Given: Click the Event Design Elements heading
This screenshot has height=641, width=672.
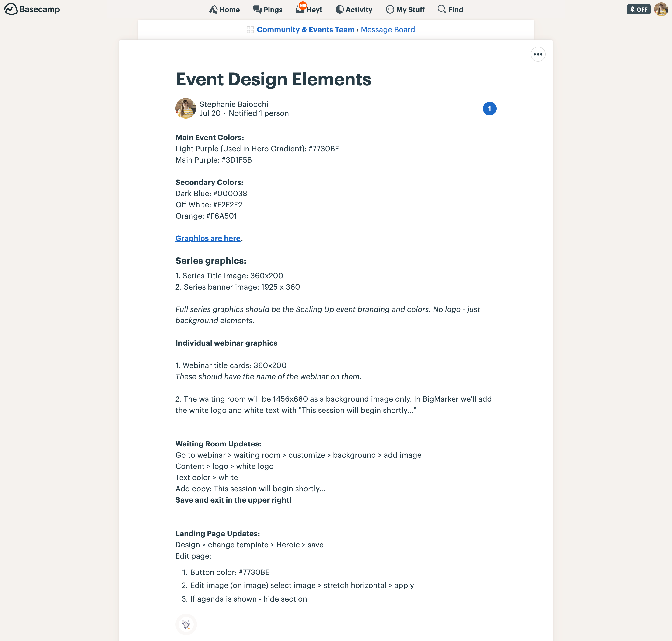Looking at the screenshot, I should pos(273,79).
